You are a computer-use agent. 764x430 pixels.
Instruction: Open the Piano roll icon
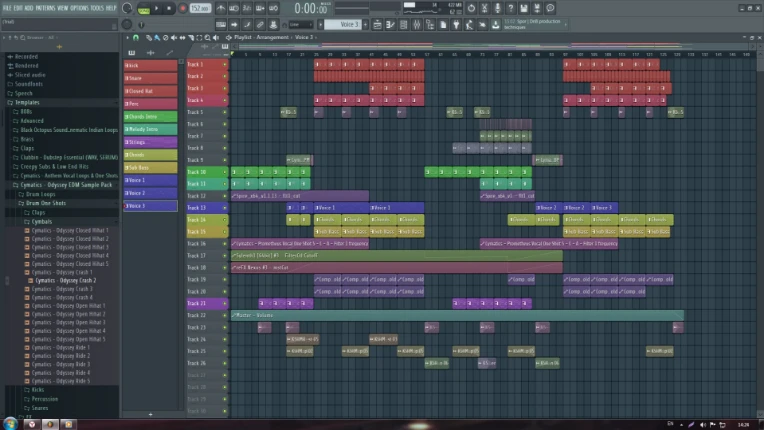click(390, 24)
